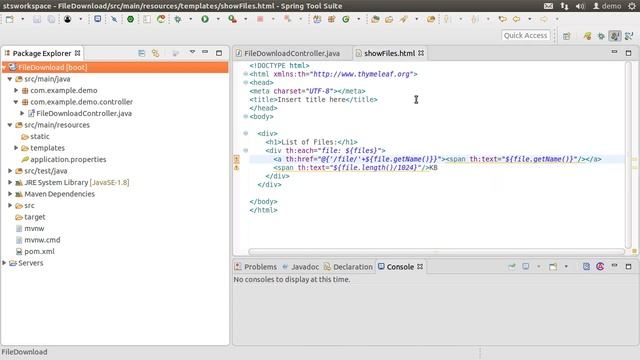Run the project with green play icon
640x360 pixels.
[x=205, y=19]
